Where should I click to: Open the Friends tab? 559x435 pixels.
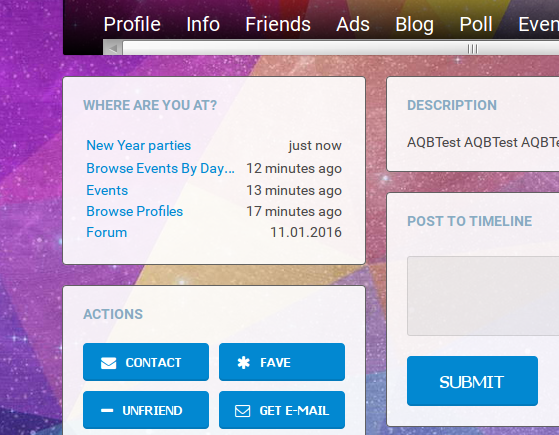pyautogui.click(x=278, y=24)
